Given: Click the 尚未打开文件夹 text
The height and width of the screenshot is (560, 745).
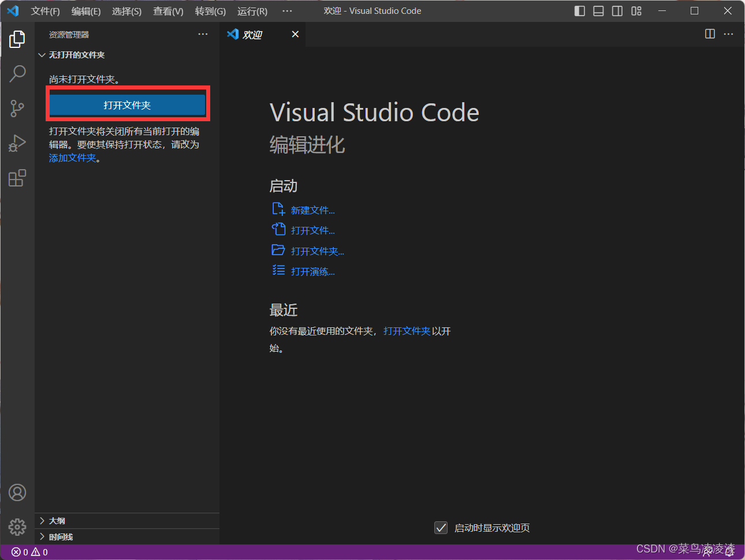Looking at the screenshot, I should click(84, 79).
